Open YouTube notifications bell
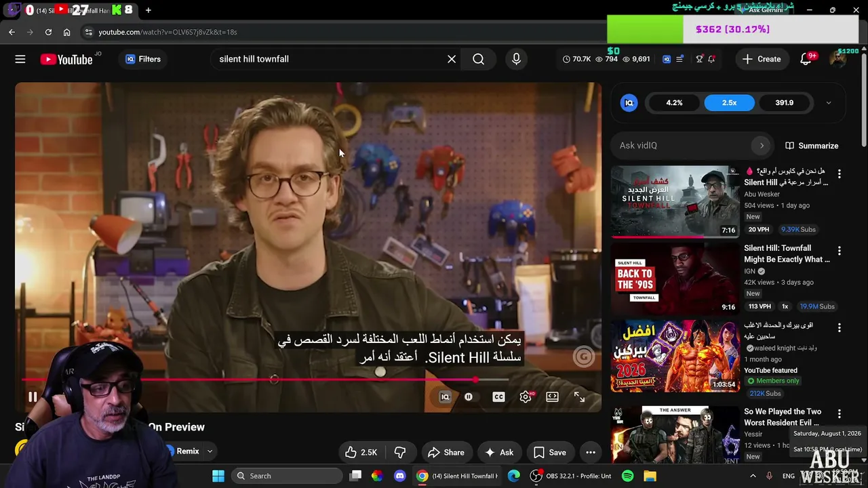868x488 pixels. coord(806,59)
